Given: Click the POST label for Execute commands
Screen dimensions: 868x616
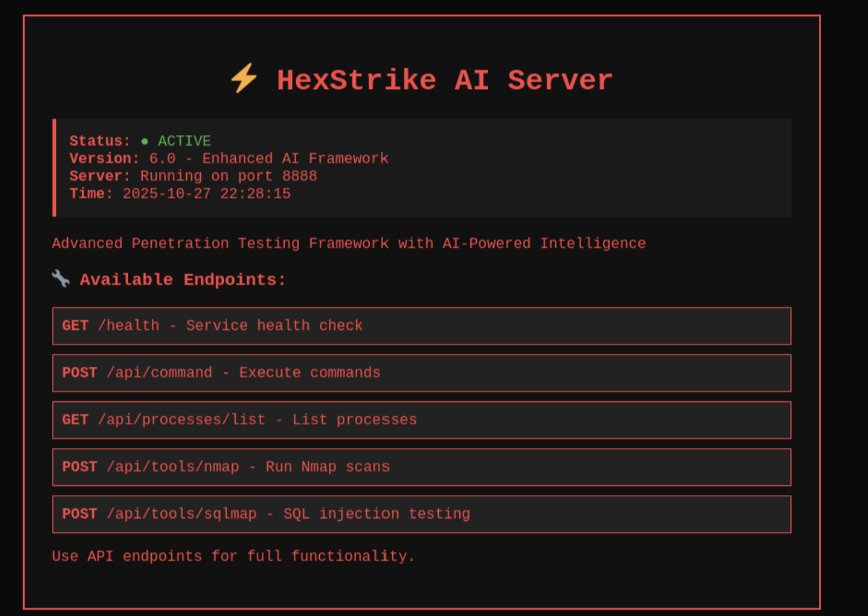Looking at the screenshot, I should point(79,372).
